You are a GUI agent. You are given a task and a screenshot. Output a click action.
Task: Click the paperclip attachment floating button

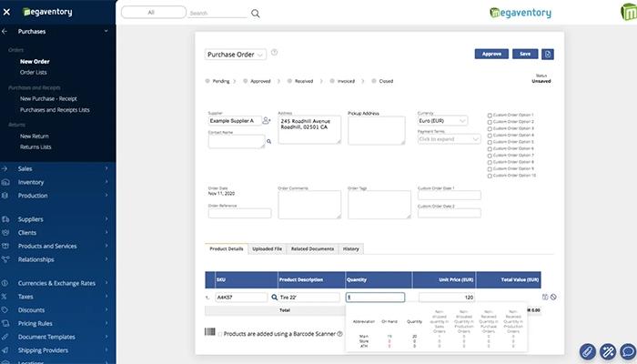point(588,351)
